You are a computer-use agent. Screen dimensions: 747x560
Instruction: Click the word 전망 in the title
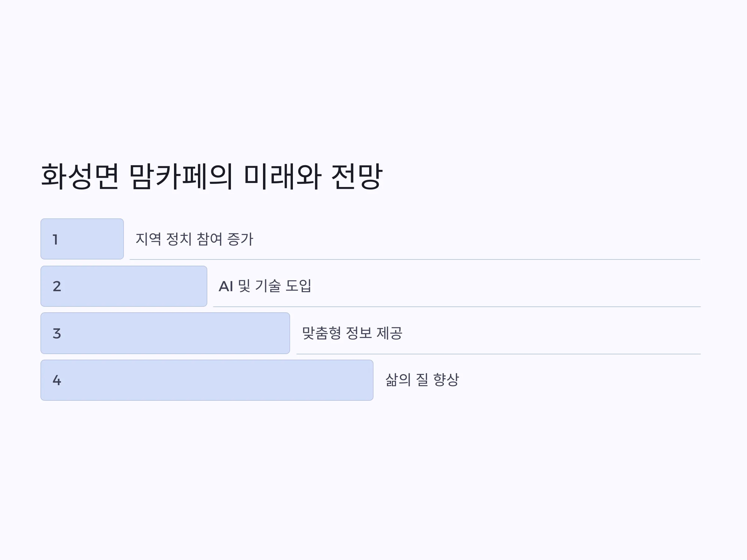357,176
